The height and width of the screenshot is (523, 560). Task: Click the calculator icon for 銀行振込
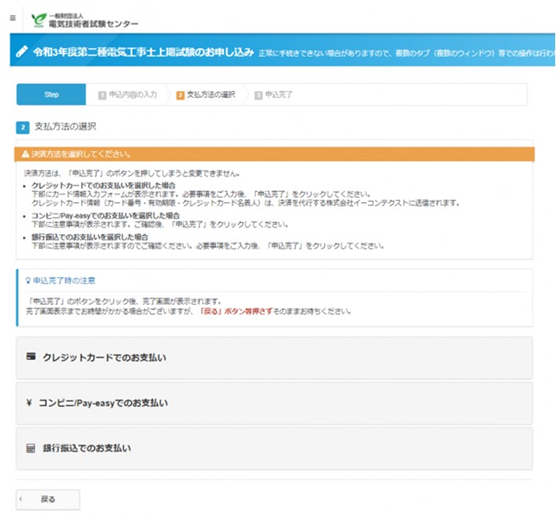pos(31,448)
